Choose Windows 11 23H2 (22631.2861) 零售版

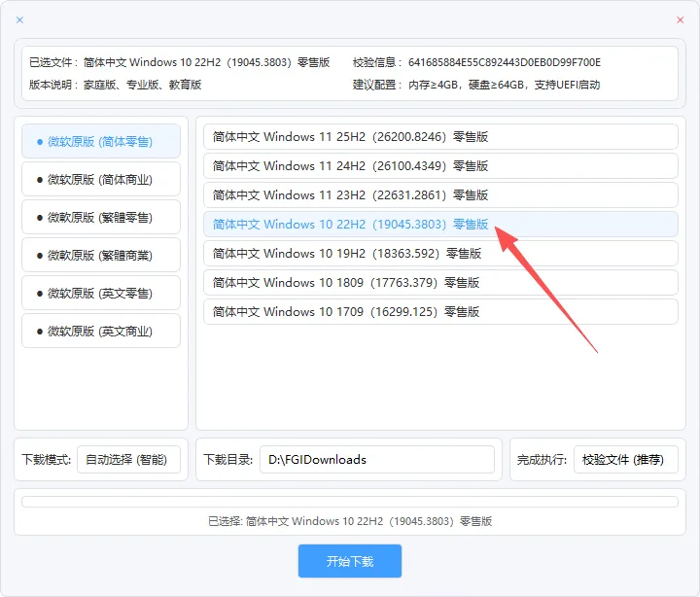[440, 195]
